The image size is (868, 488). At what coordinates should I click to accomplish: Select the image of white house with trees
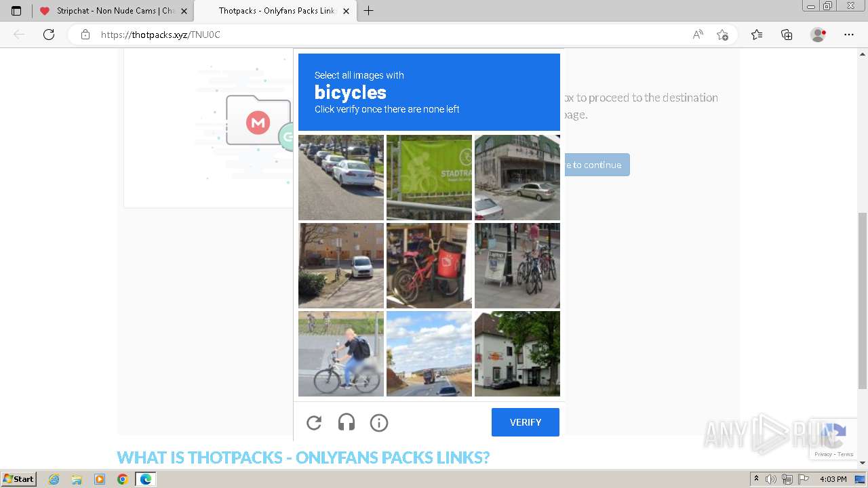tap(517, 354)
